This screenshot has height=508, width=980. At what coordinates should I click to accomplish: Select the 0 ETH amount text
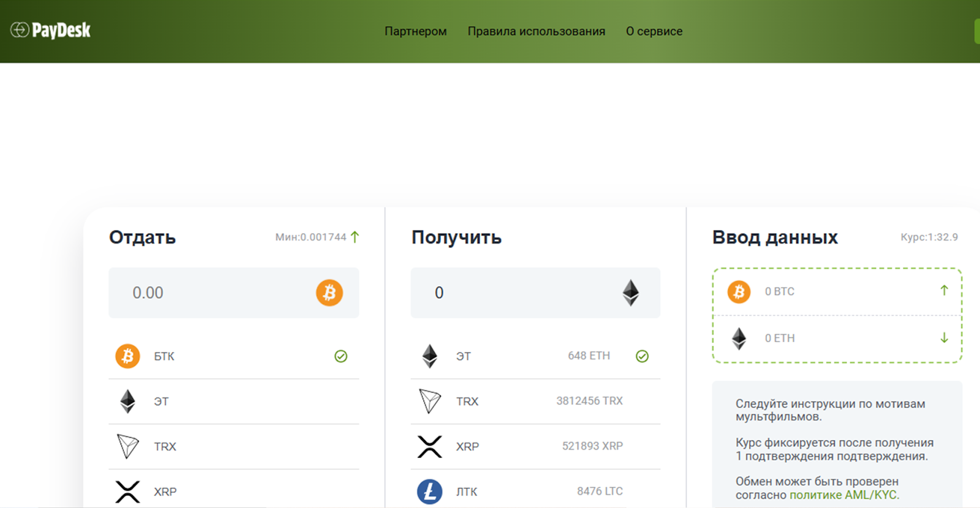tap(779, 338)
